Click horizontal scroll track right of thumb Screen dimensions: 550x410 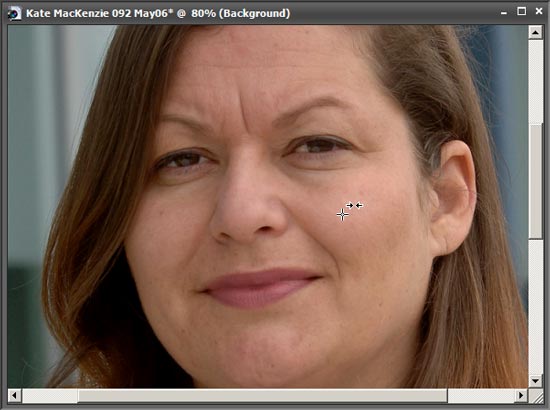481,395
